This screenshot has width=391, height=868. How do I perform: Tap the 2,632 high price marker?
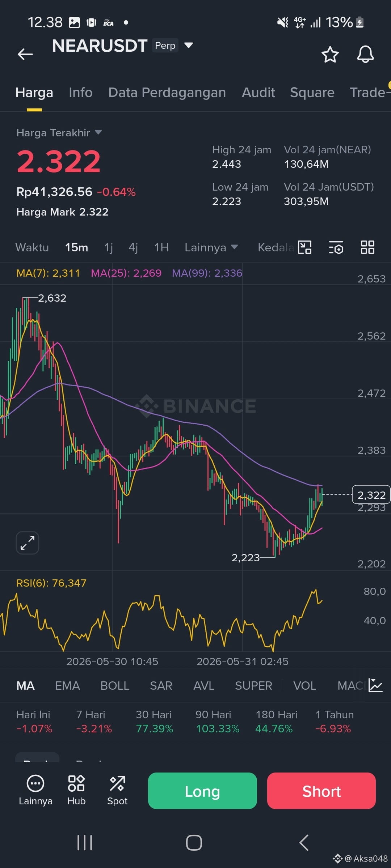pyautogui.click(x=52, y=298)
